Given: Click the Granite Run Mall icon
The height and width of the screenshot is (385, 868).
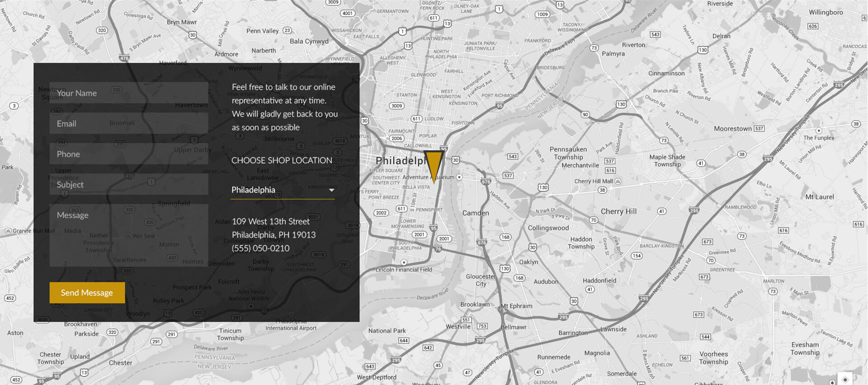Looking at the screenshot, I should click(x=8, y=231).
